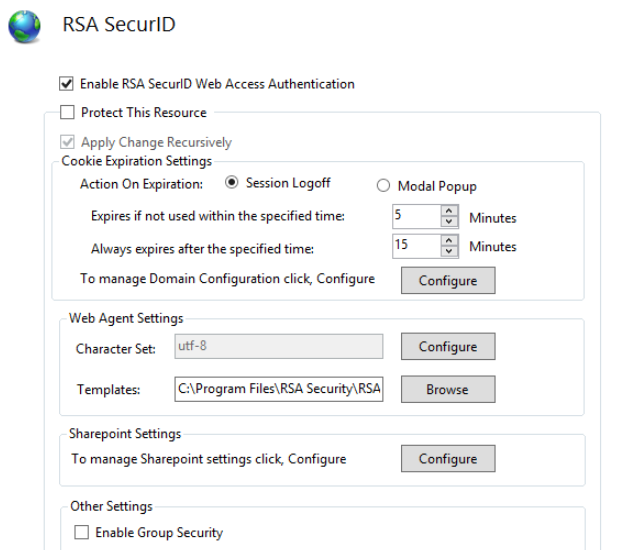Screen dimensions: 619x550
Task: Click the idle expiration field showing 5
Action: (x=416, y=217)
